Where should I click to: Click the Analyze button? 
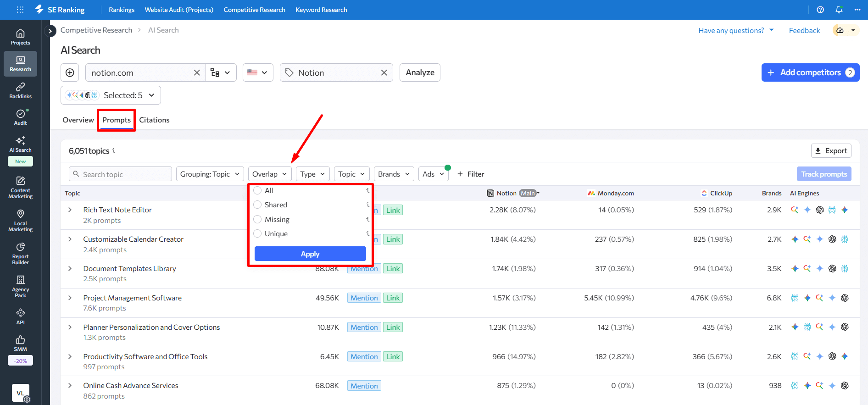coord(420,72)
